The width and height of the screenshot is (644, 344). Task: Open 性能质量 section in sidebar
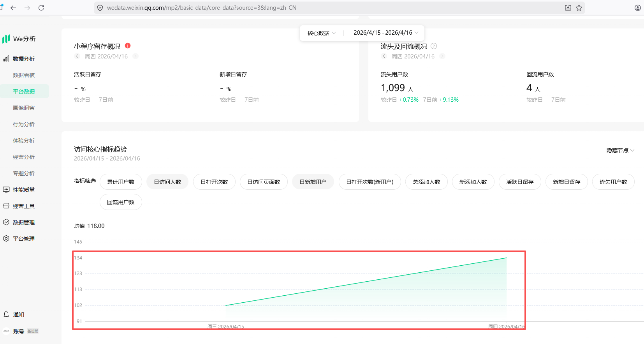pyautogui.click(x=24, y=190)
